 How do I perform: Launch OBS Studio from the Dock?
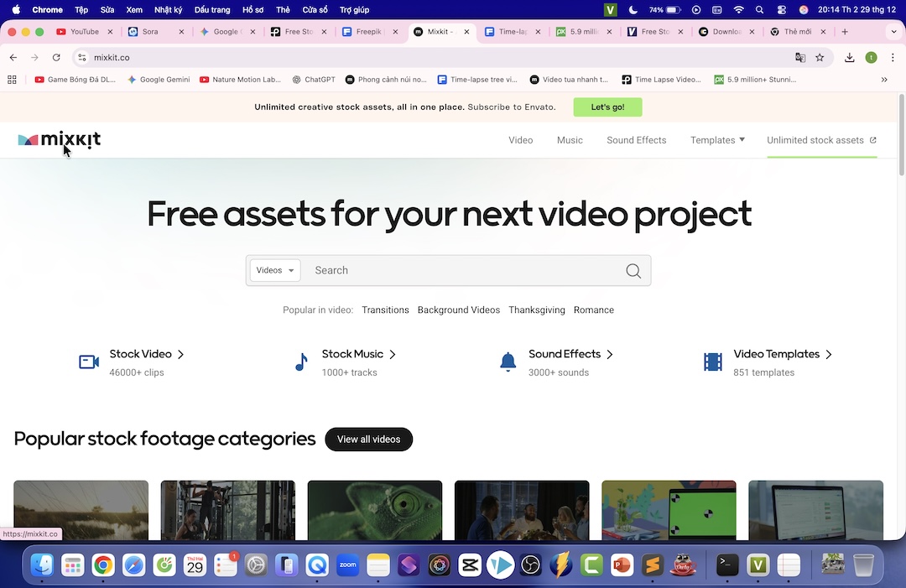530,565
